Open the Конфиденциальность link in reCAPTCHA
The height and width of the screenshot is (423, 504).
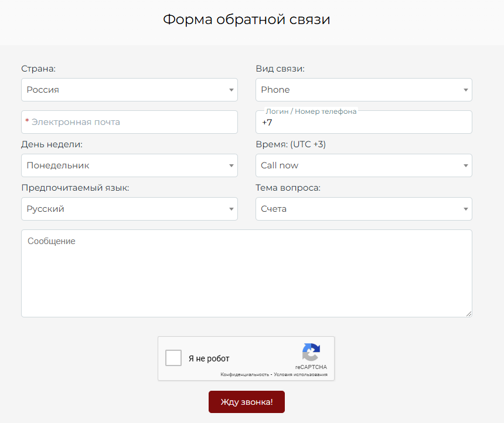point(244,374)
